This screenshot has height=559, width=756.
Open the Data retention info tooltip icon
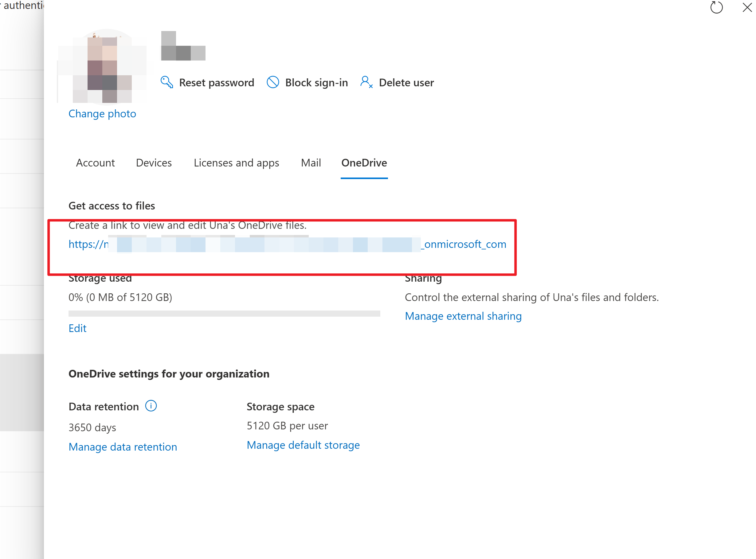(151, 406)
